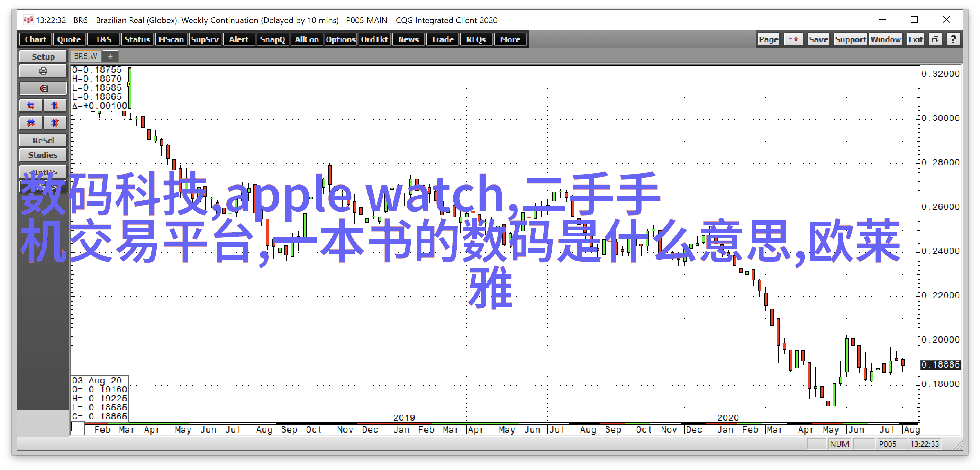Screen dimensions: 980x470
Task: Click the horizontal compress arrows icon
Action: (x=31, y=123)
